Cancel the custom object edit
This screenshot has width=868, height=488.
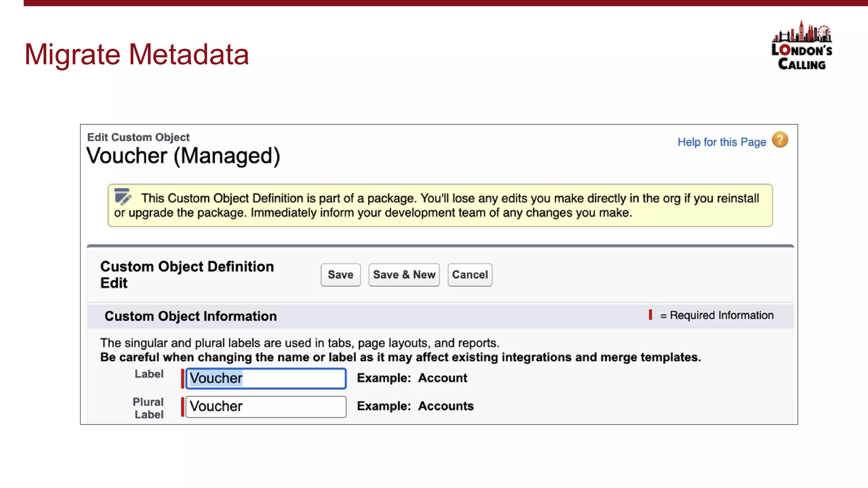click(470, 275)
